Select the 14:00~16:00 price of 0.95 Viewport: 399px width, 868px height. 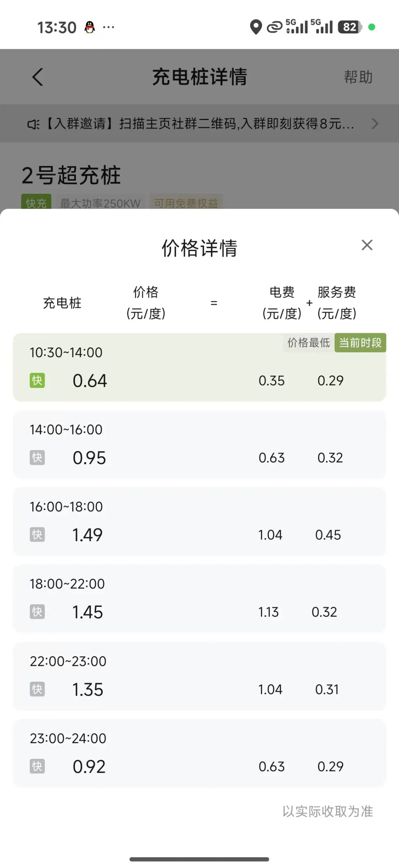coord(89,458)
